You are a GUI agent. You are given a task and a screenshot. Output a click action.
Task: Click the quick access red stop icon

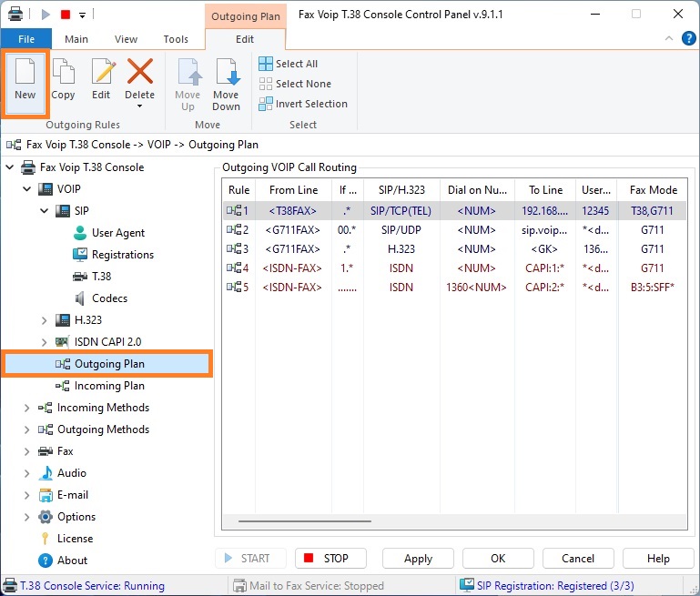pyautogui.click(x=66, y=15)
